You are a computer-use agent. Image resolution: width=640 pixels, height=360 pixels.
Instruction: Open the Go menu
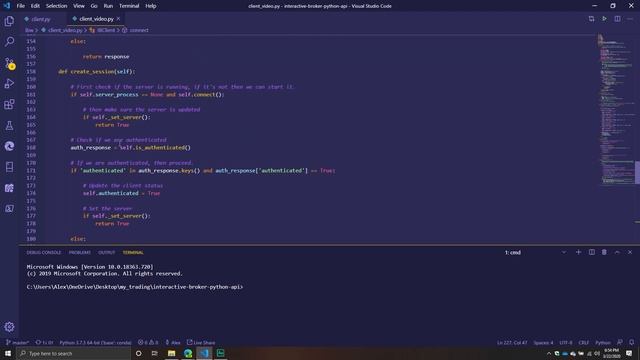94,6
